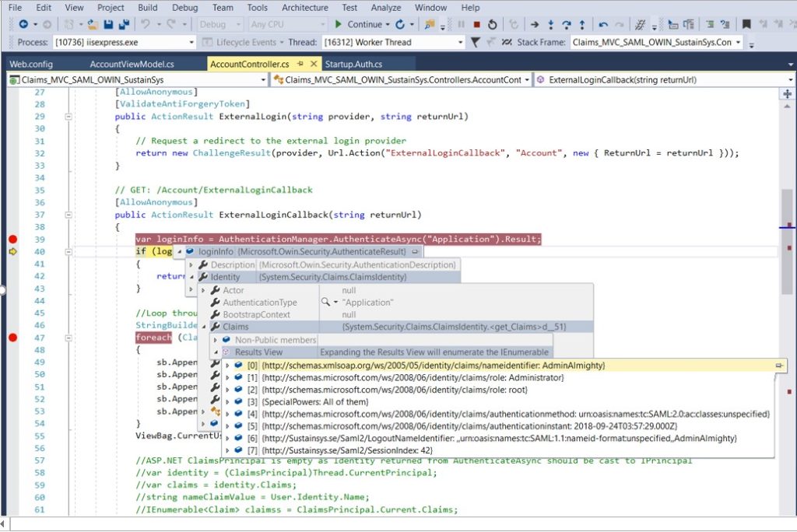
Task: Open the Process iisexpress.exe dropdown
Action: point(191,42)
